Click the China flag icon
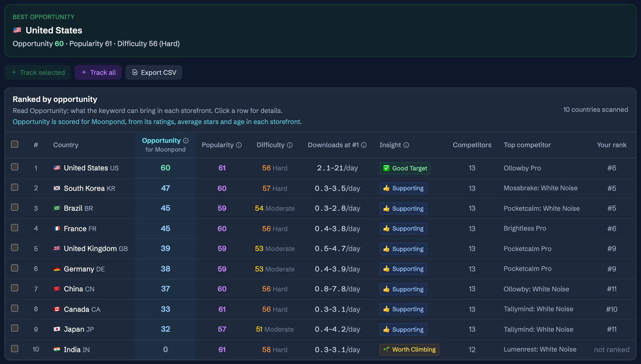The width and height of the screenshot is (641, 364). click(x=57, y=289)
